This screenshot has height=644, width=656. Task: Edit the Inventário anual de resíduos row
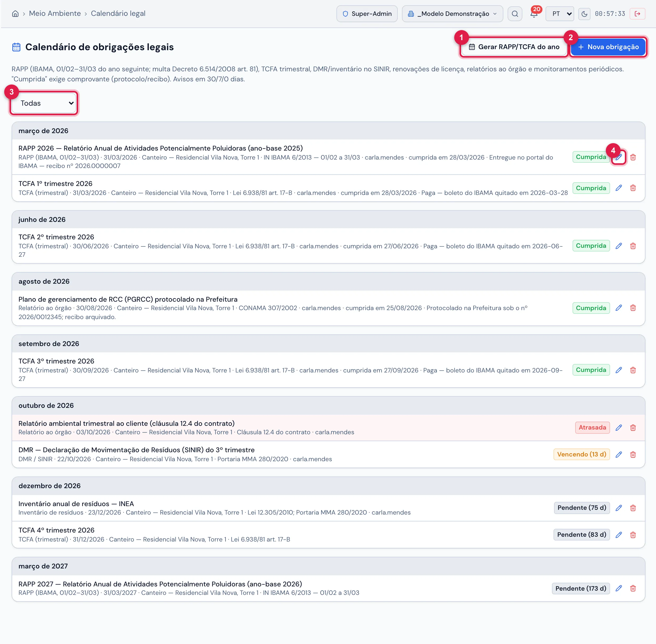(618, 508)
